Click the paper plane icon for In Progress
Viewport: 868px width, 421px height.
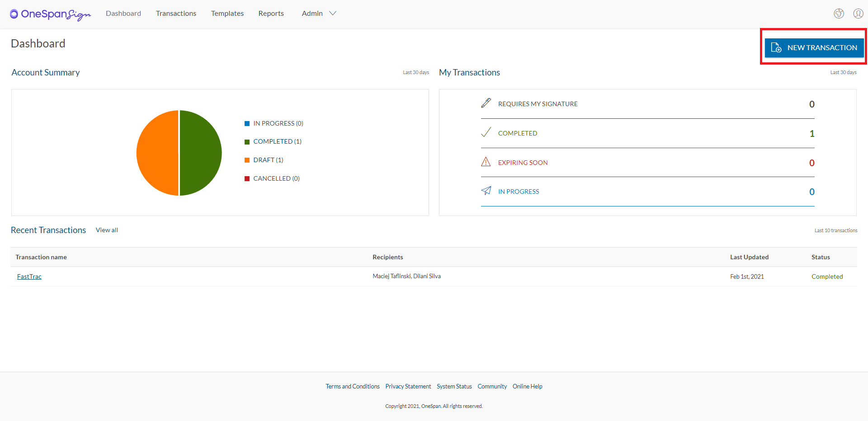coord(486,191)
